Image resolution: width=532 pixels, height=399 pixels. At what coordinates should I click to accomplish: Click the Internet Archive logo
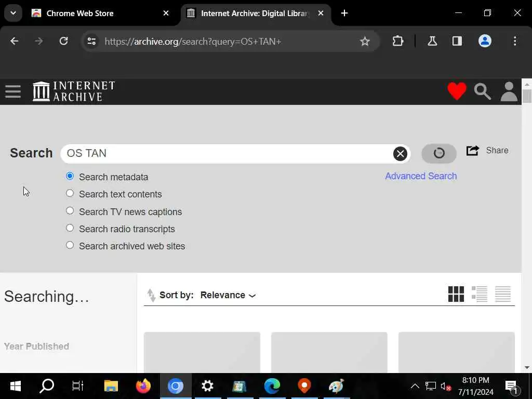(74, 91)
